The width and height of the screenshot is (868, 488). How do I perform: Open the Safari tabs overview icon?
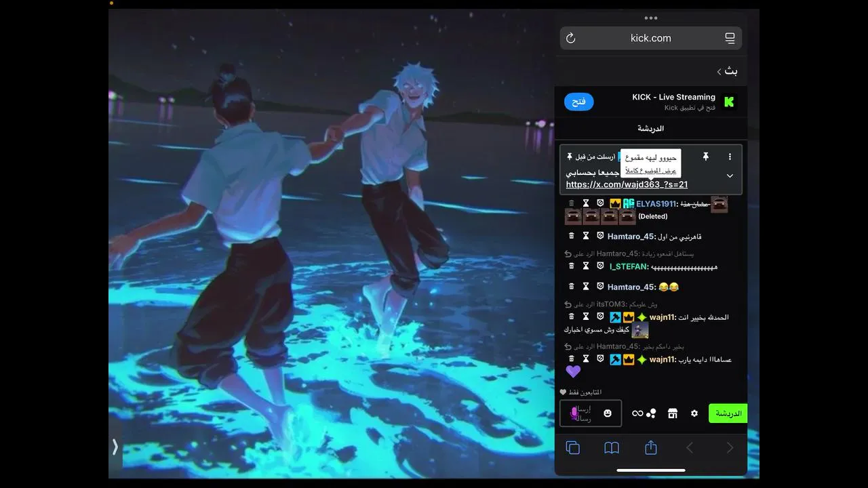pos(573,448)
